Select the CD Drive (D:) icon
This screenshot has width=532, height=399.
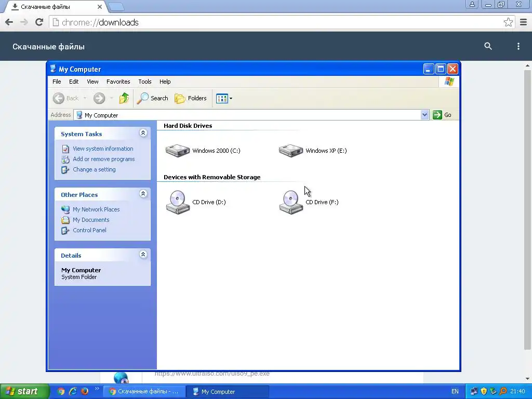pos(178,202)
